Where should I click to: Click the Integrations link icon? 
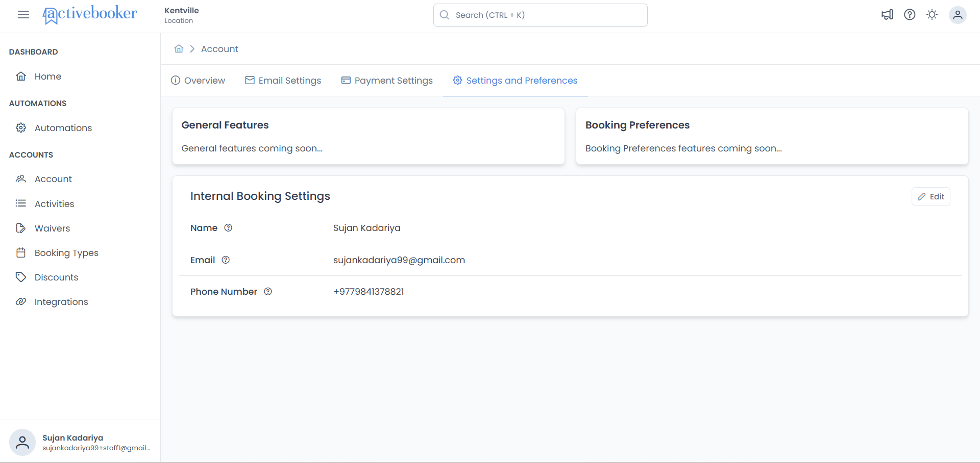tap(21, 301)
